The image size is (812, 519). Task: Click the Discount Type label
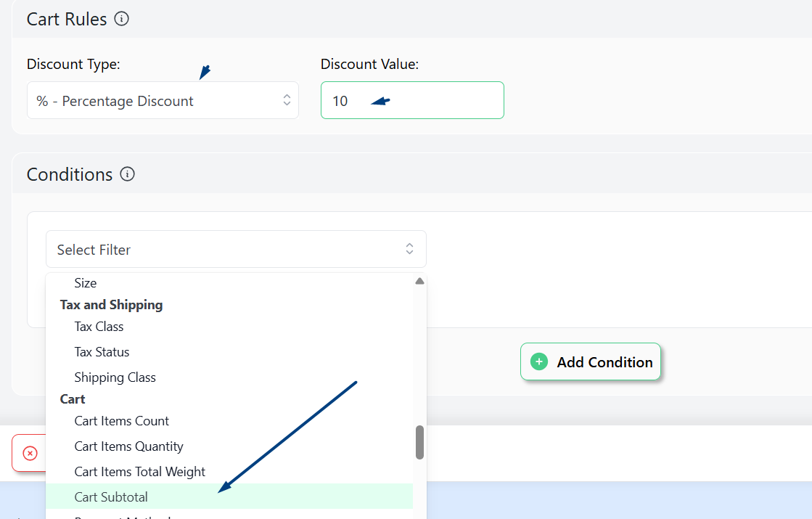coord(73,64)
